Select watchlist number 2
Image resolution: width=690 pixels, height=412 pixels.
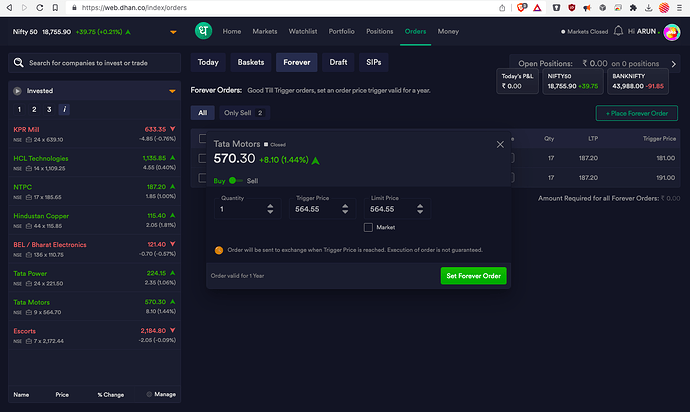(34, 109)
